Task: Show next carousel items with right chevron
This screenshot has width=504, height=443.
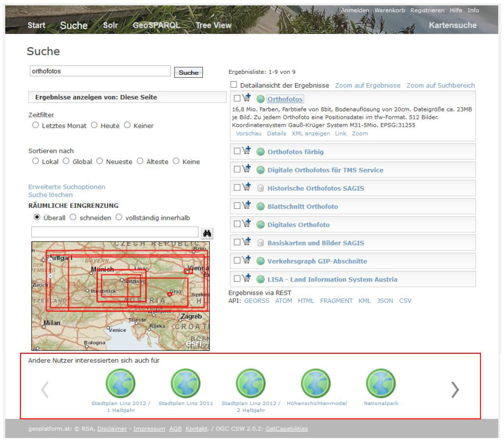Action: 455,390
